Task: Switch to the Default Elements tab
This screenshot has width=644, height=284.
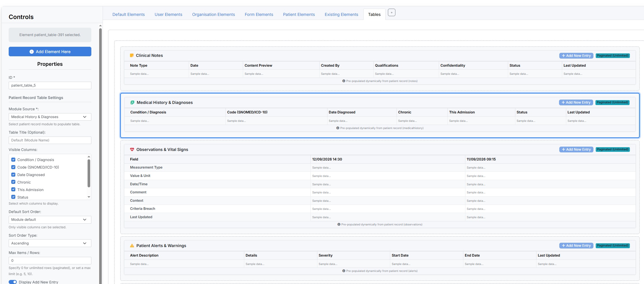Action: click(x=129, y=14)
